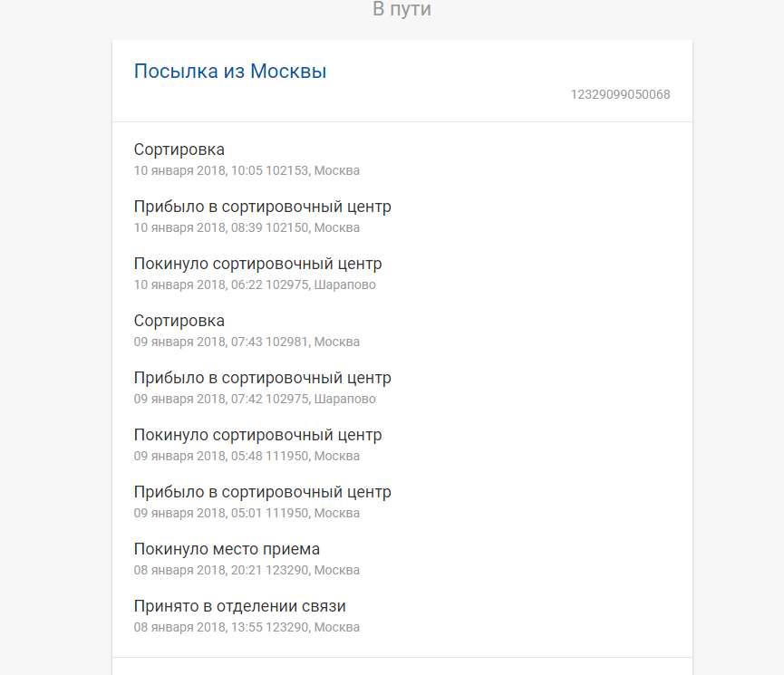Click the 'Принято в отделении связи' event

click(240, 606)
